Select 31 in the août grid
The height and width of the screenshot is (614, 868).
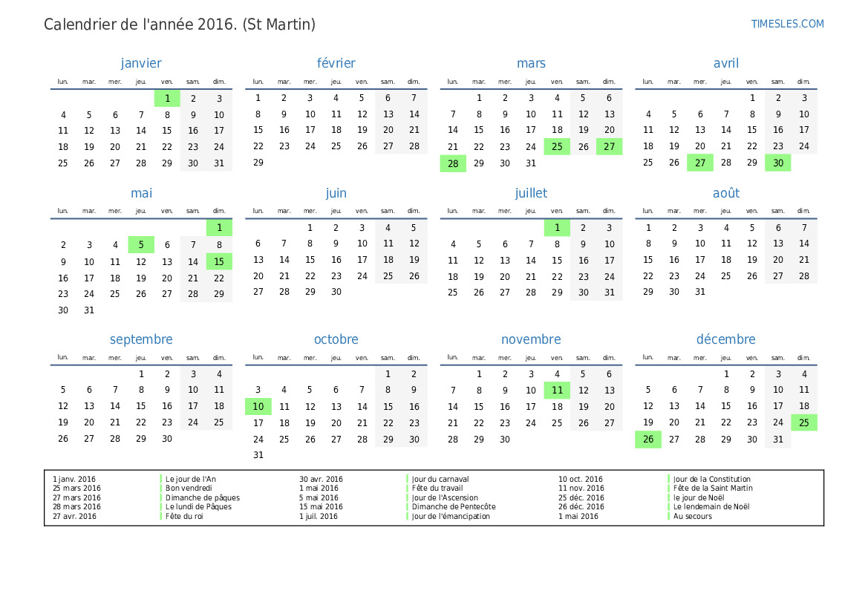699,292
